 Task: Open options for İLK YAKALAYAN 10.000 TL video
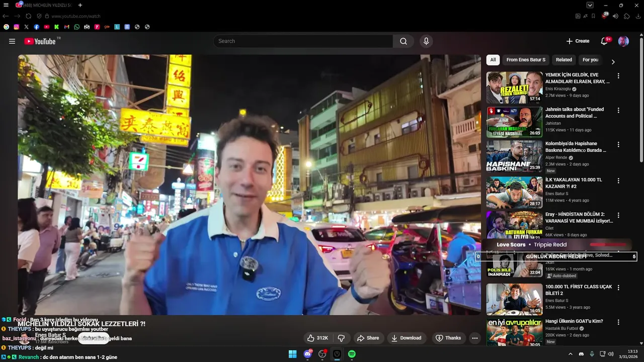618,180
